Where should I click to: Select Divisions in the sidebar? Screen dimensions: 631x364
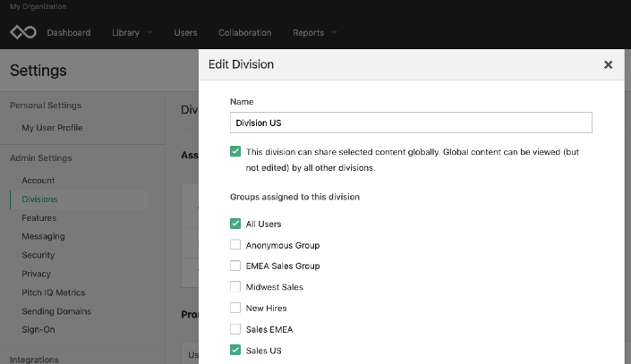(x=39, y=199)
